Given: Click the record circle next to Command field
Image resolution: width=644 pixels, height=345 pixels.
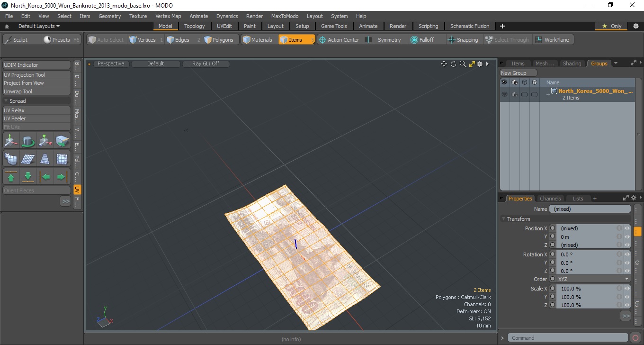Looking at the screenshot, I should click(635, 338).
